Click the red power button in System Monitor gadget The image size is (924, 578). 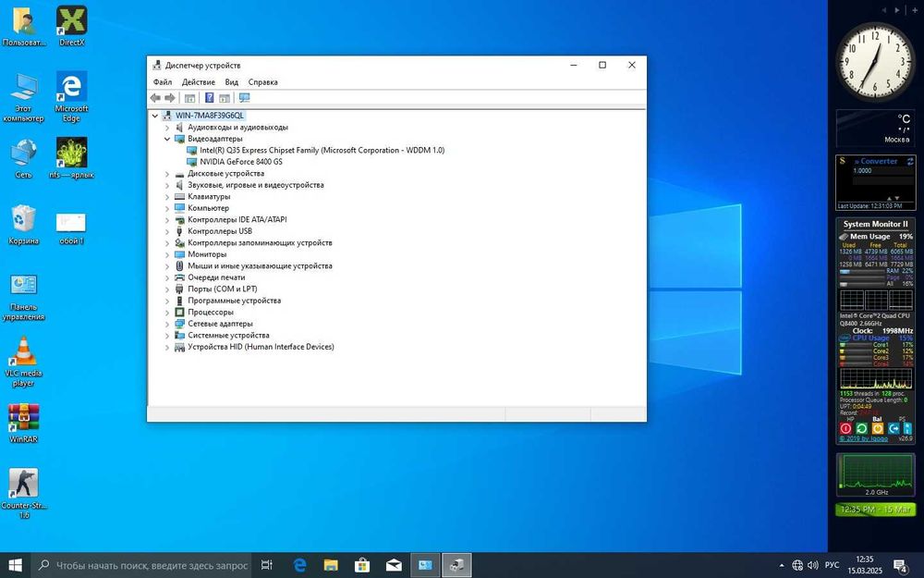click(846, 428)
